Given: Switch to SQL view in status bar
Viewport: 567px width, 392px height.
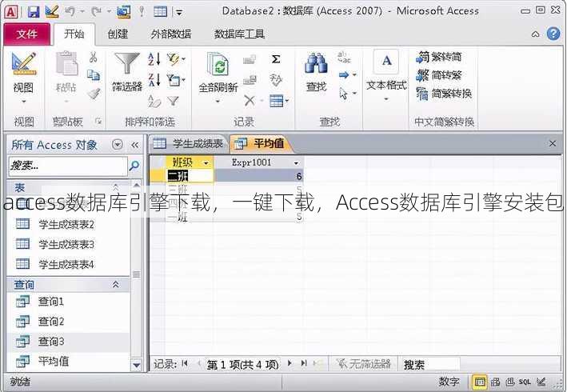Looking at the screenshot, I should click(525, 382).
